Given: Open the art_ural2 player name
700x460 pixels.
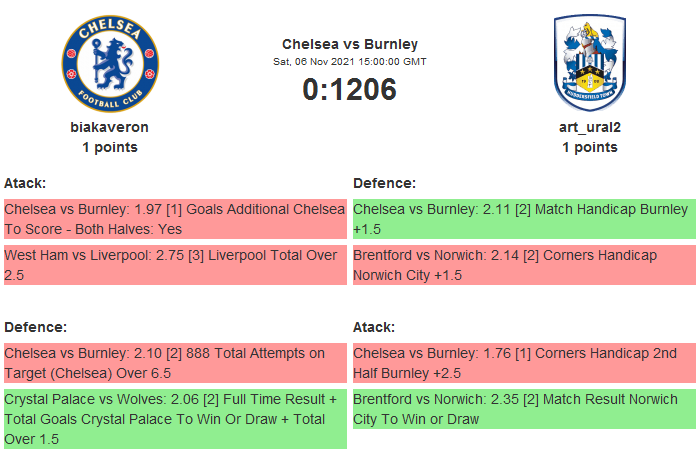Looking at the screenshot, I should (x=589, y=127).
